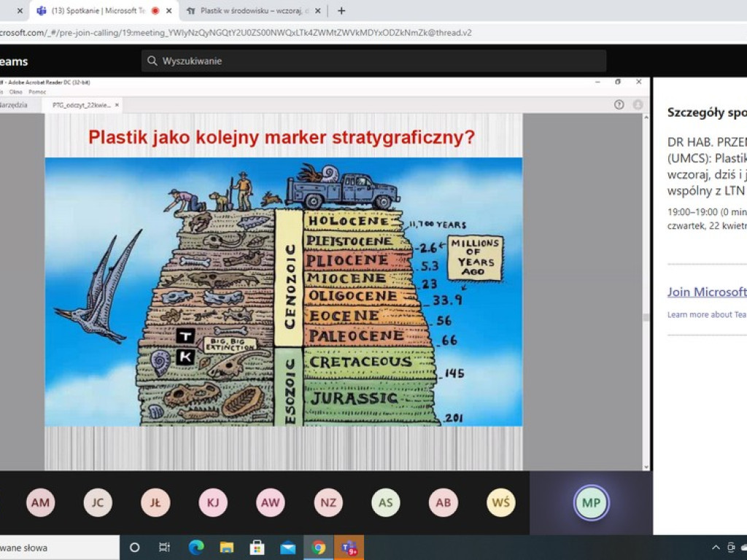Open the Microsoft Teams Spotkanie browser tab
The width and height of the screenshot is (747, 560).
pyautogui.click(x=104, y=10)
